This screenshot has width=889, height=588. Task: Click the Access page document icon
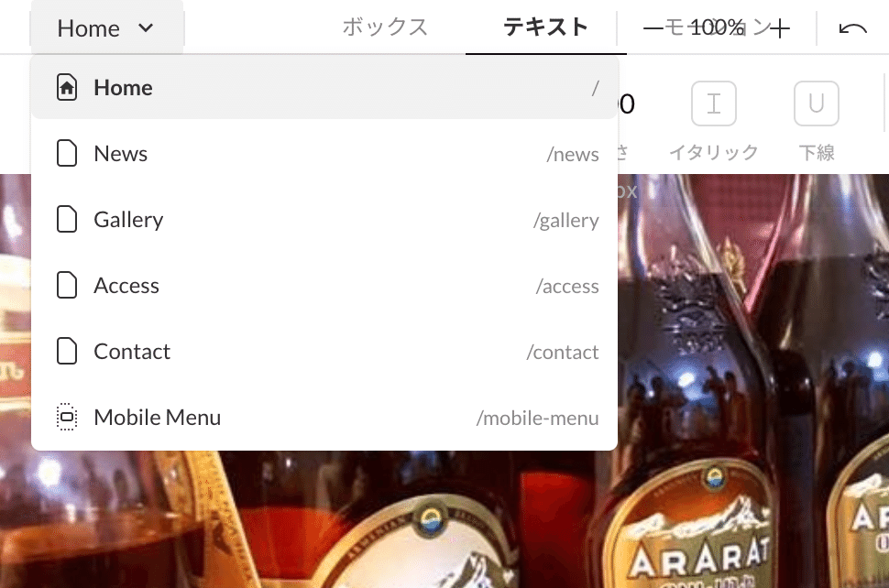pos(66,285)
